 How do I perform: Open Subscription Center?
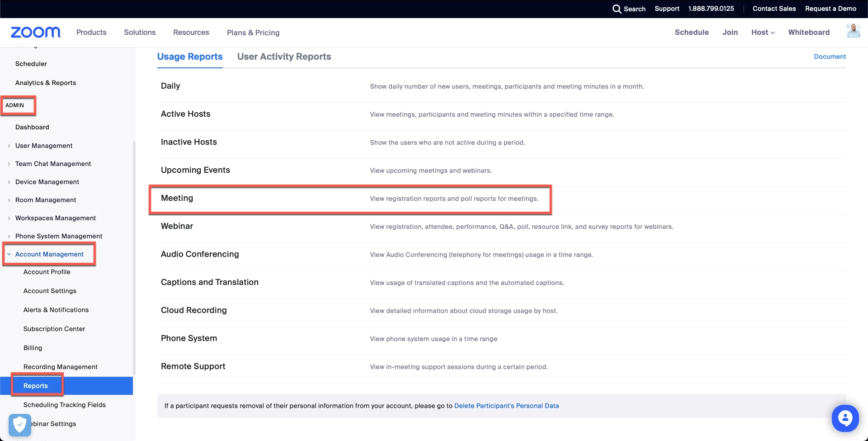(54, 329)
